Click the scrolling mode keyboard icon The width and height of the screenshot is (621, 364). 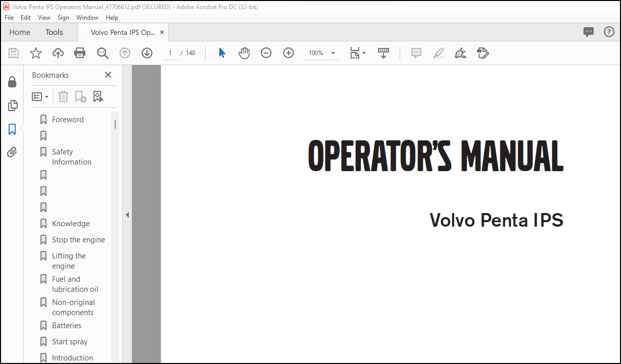point(384,53)
